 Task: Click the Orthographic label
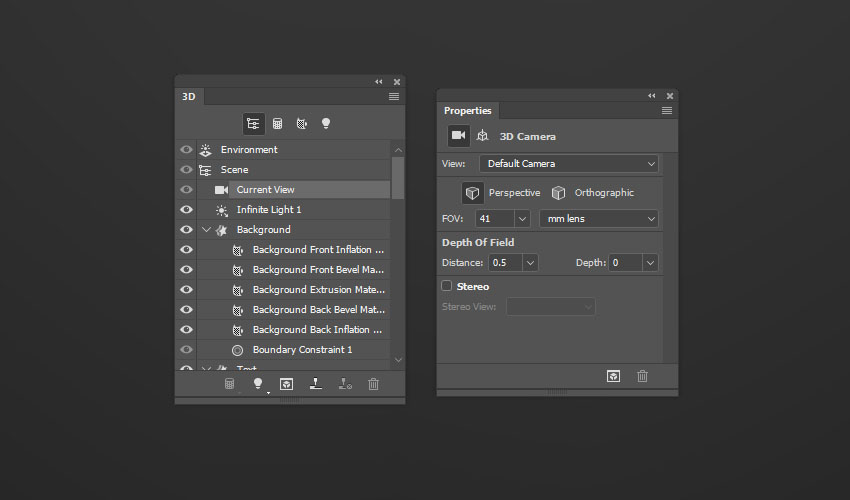pos(604,193)
